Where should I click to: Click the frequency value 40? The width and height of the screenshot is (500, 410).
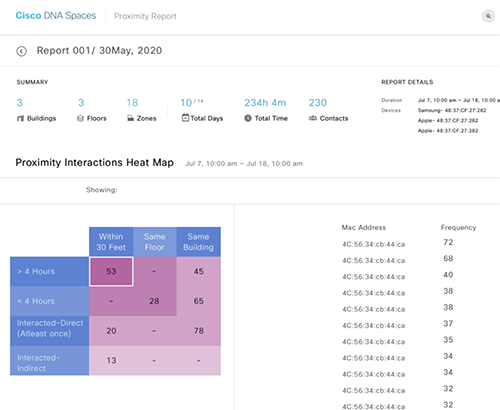tap(448, 275)
